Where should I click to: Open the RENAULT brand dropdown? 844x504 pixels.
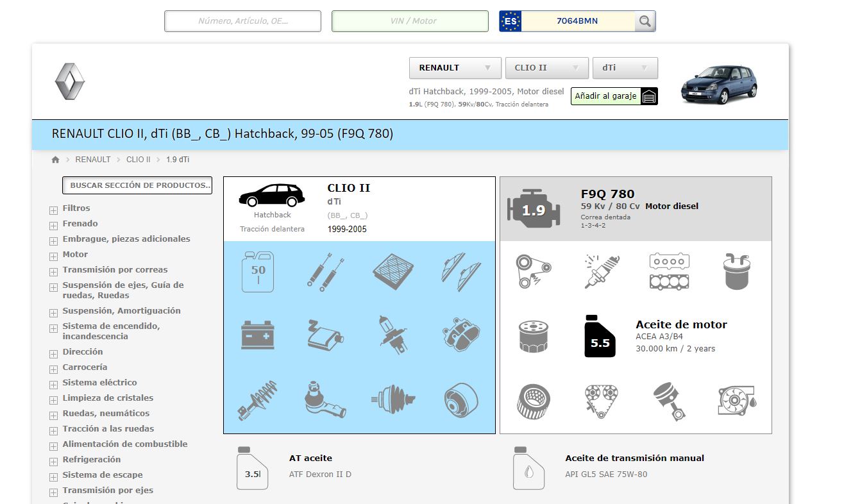(455, 68)
